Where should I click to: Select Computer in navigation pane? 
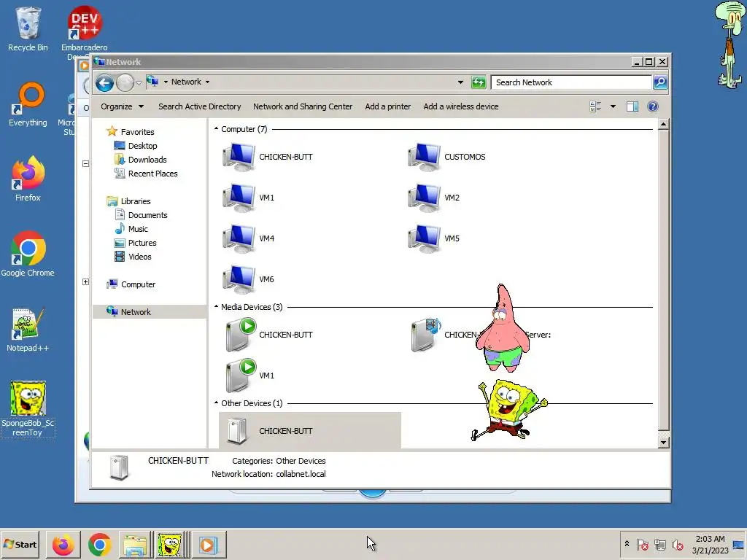point(131,284)
